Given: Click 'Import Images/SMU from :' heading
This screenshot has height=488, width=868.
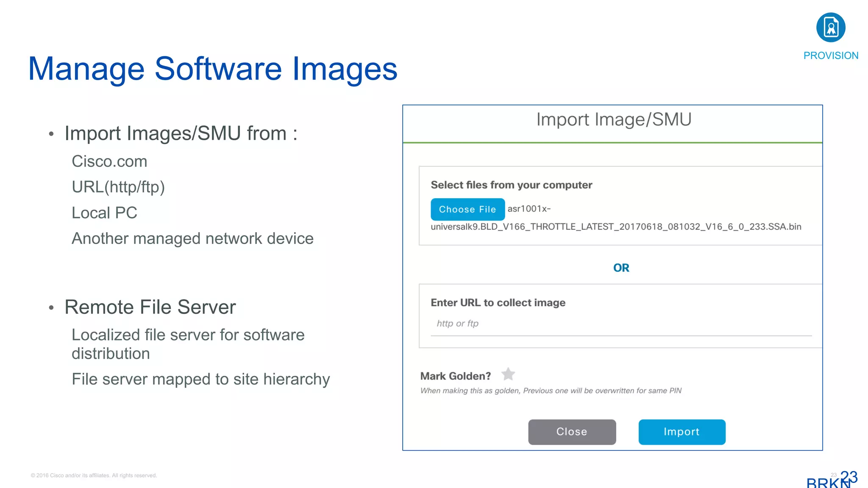Looking at the screenshot, I should click(181, 134).
